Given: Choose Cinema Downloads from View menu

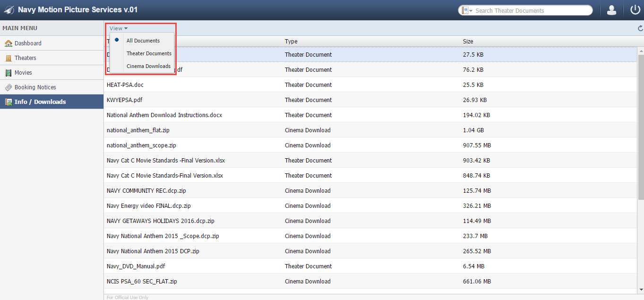Looking at the screenshot, I should (x=148, y=66).
